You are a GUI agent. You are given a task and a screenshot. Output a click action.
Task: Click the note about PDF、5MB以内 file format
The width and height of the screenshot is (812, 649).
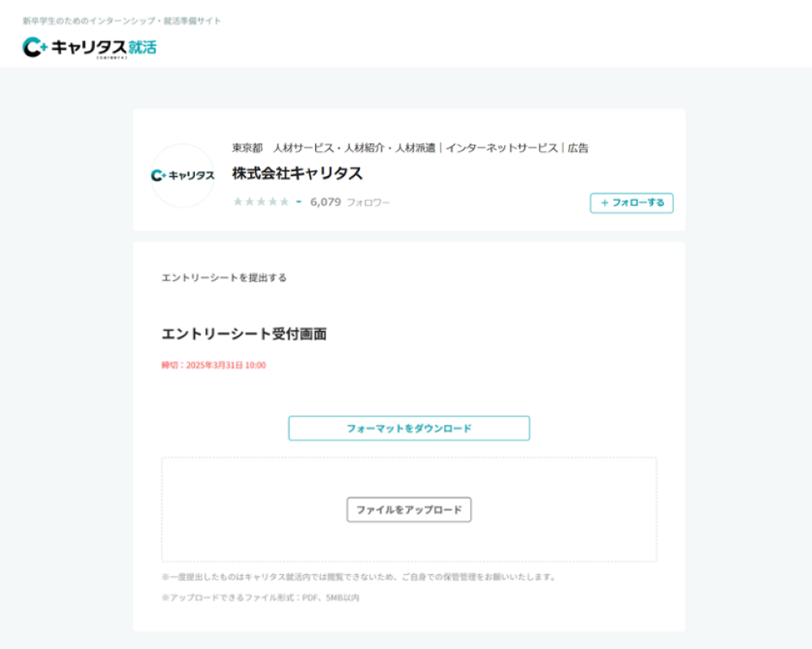pos(261,598)
